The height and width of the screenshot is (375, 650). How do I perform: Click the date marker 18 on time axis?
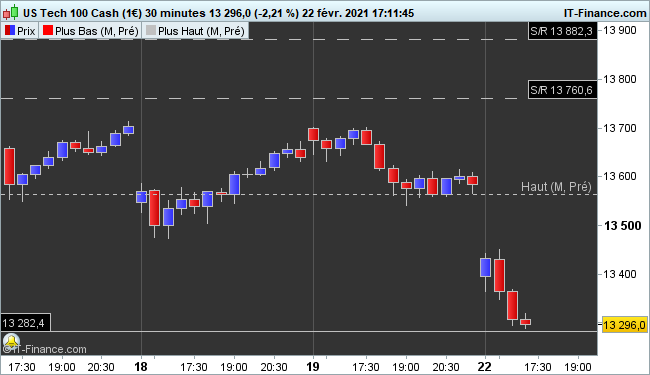(x=141, y=367)
